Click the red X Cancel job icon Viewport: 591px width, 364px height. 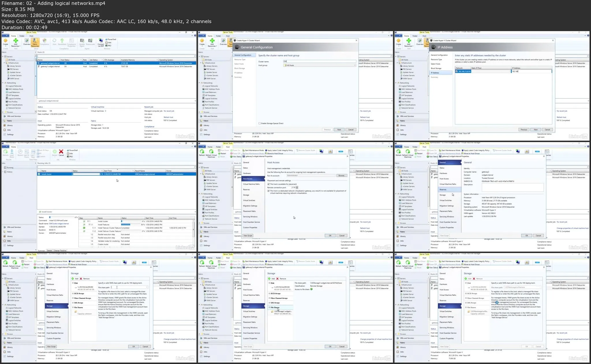[61, 152]
